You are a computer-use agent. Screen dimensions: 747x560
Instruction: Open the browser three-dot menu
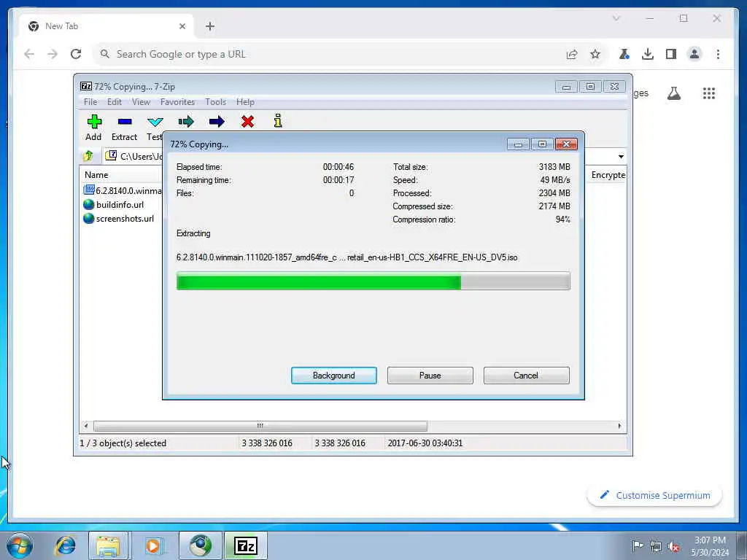(718, 54)
